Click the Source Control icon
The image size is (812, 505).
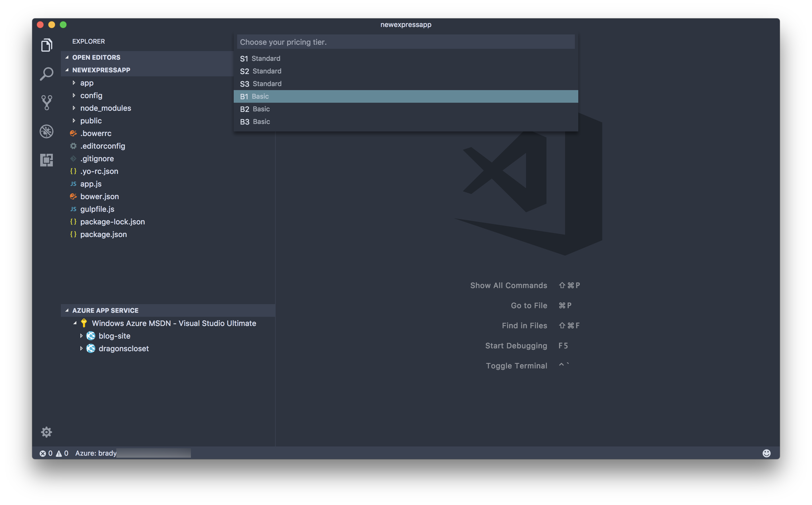tap(47, 102)
